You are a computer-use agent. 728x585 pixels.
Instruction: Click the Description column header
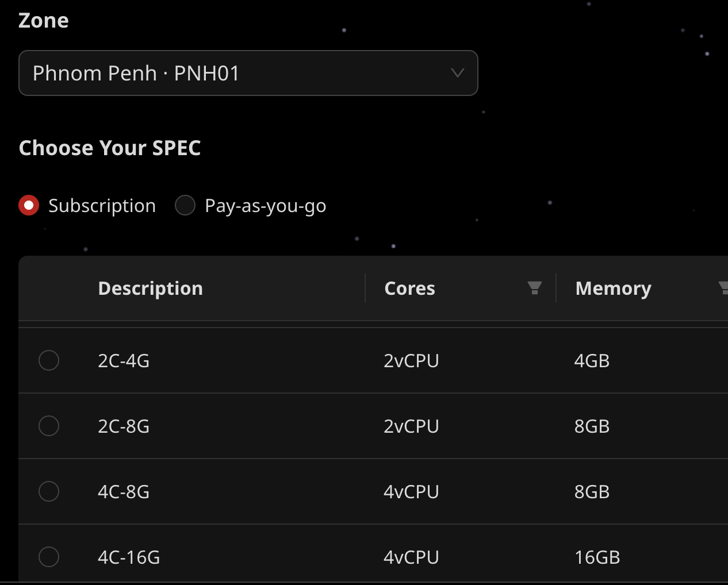[150, 288]
